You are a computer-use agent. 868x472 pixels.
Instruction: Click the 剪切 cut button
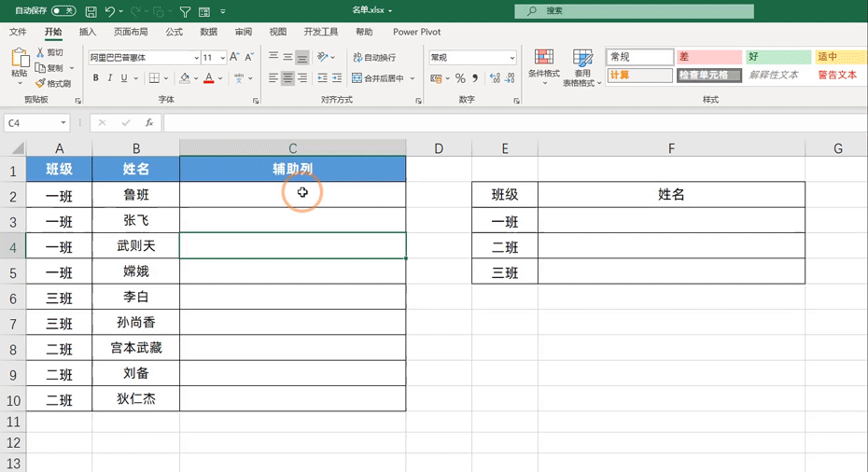coord(49,52)
